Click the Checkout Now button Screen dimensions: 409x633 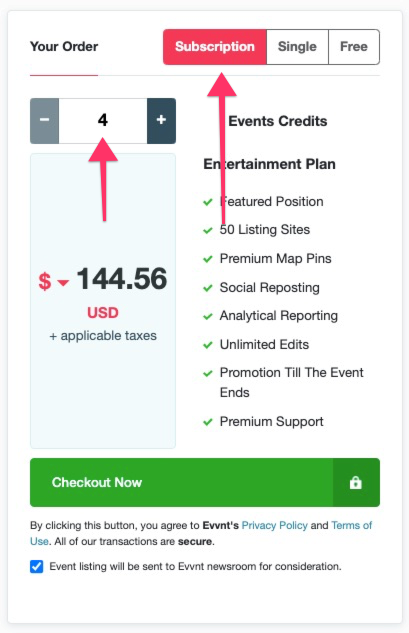[205, 482]
